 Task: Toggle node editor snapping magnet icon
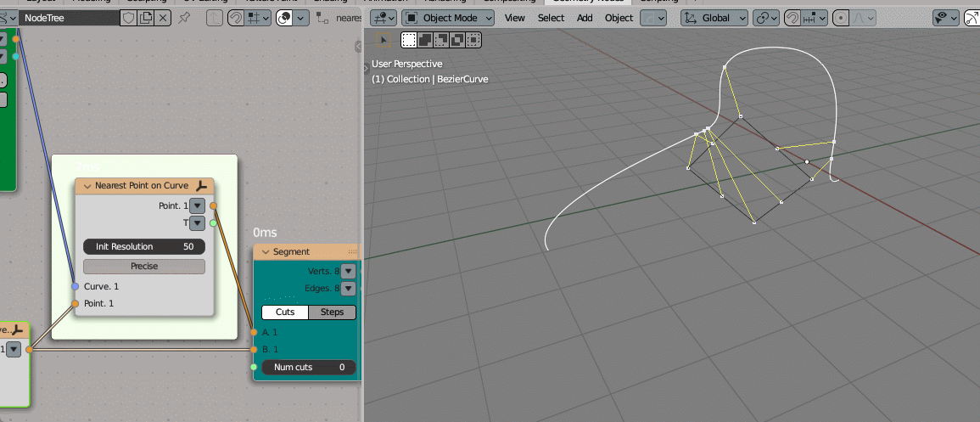237,17
